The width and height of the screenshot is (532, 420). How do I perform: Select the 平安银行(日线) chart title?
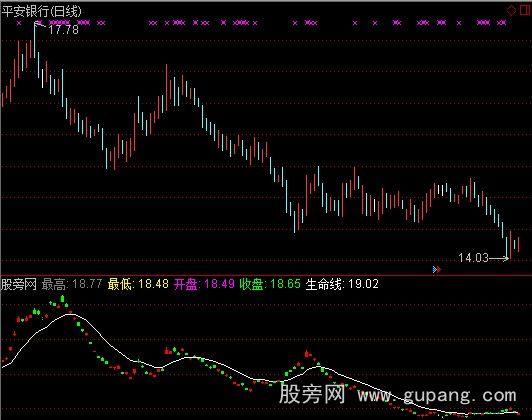[41, 12]
